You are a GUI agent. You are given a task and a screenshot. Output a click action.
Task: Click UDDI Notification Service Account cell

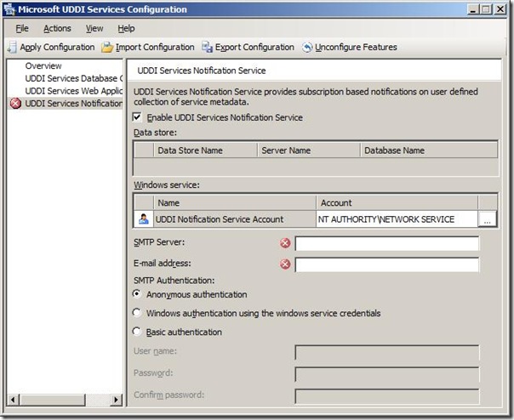(235, 219)
